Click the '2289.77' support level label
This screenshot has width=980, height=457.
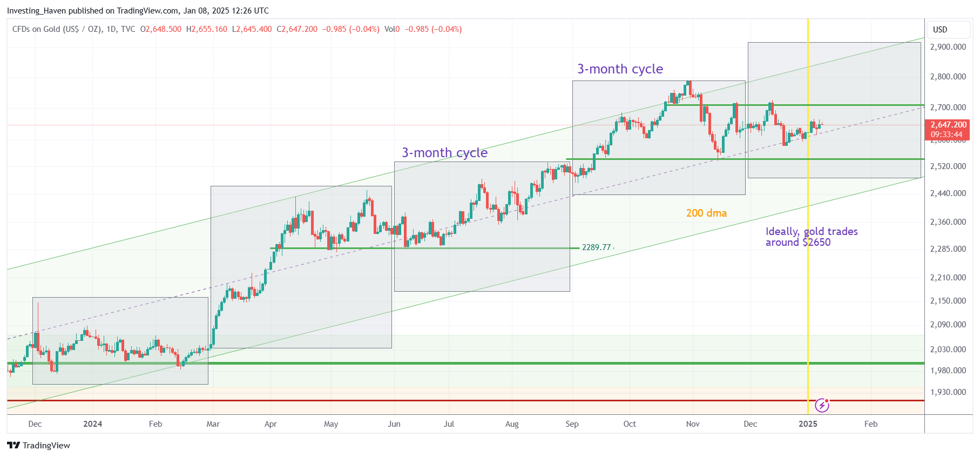pos(596,247)
